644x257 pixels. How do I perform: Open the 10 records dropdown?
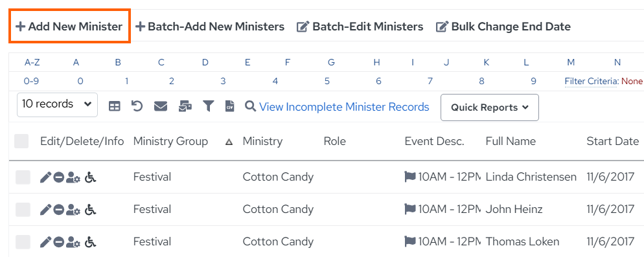(57, 105)
